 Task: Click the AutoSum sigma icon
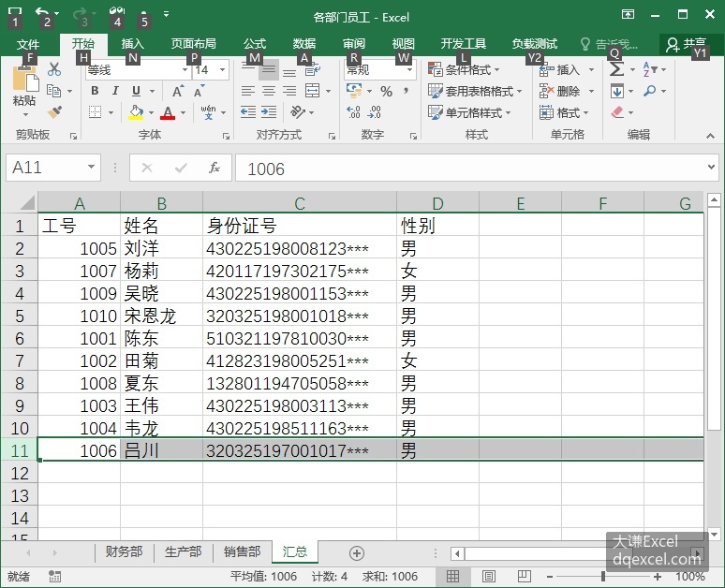616,69
